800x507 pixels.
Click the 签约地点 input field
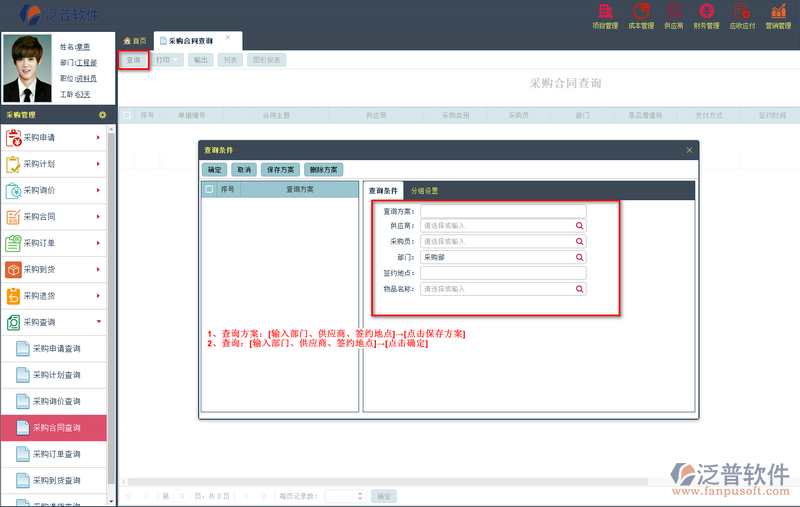(503, 273)
